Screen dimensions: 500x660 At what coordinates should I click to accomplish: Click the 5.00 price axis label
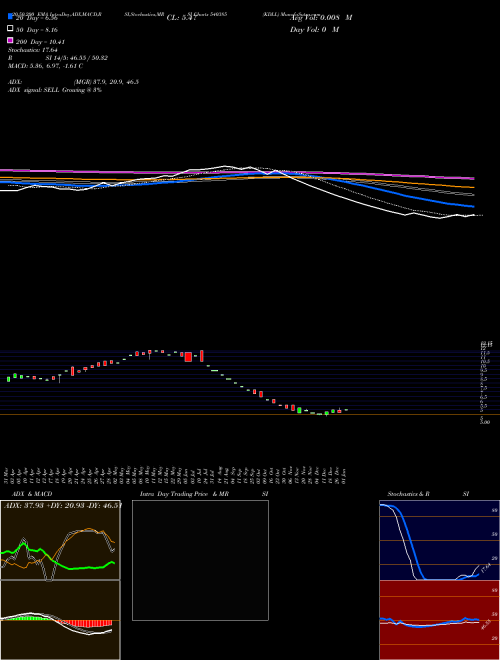pos(485,421)
